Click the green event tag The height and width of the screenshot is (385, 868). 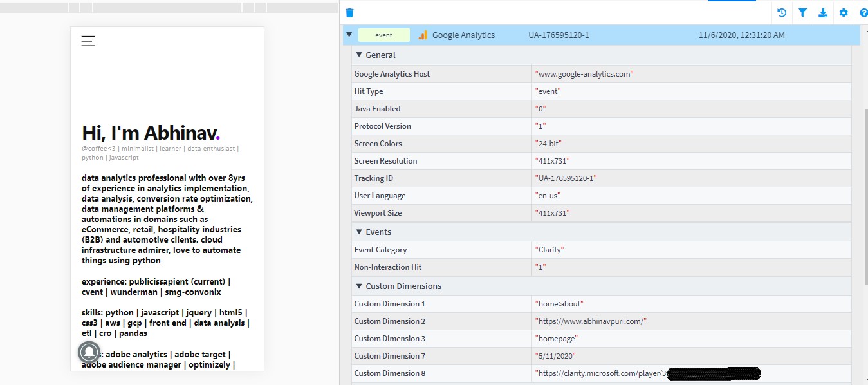pos(384,35)
